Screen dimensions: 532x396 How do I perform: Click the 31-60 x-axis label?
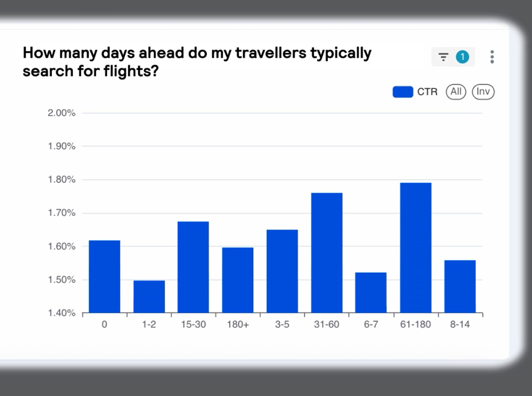tap(327, 325)
